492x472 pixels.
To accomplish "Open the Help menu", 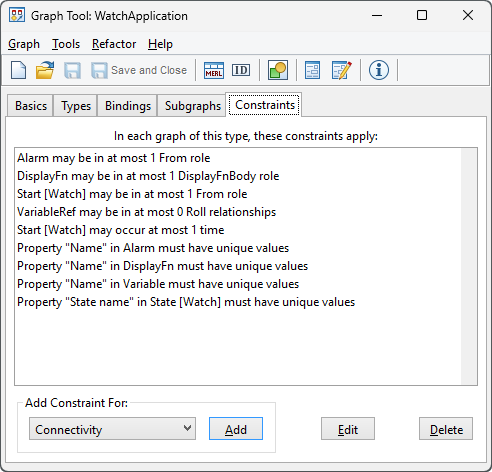I will pyautogui.click(x=160, y=44).
